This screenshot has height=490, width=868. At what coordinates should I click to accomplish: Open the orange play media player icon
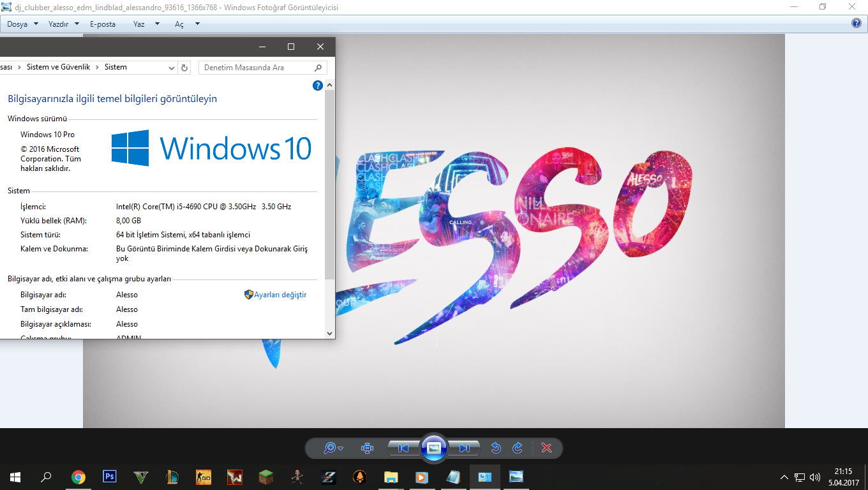point(421,477)
